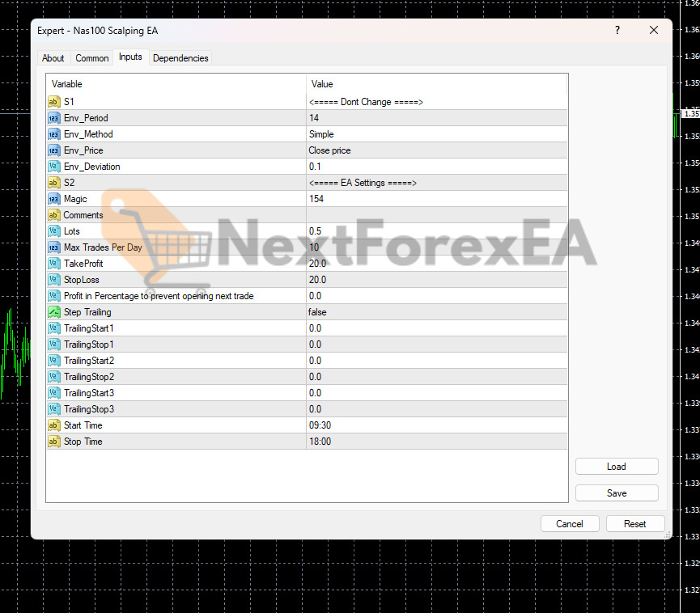Image resolution: width=700 pixels, height=613 pixels.
Task: Click the integer icon beside Magic
Action: [x=54, y=199]
